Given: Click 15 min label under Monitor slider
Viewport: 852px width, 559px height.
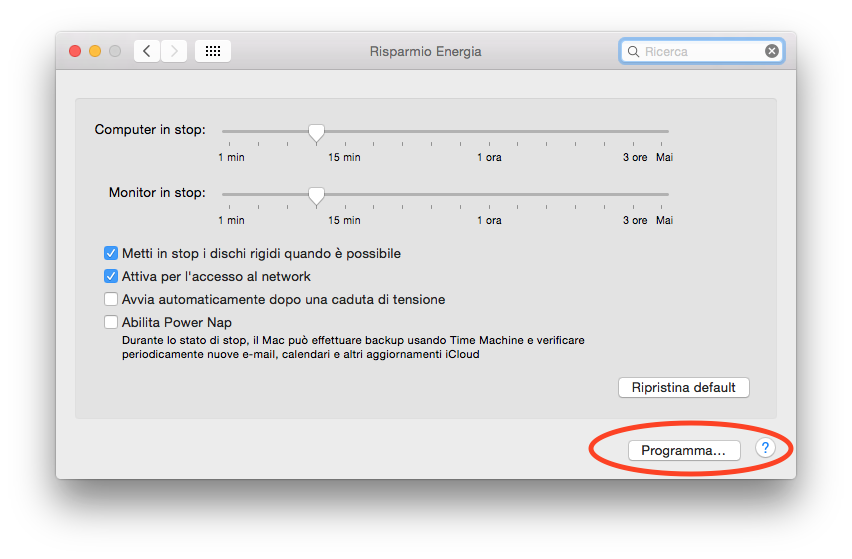Looking at the screenshot, I should (344, 220).
